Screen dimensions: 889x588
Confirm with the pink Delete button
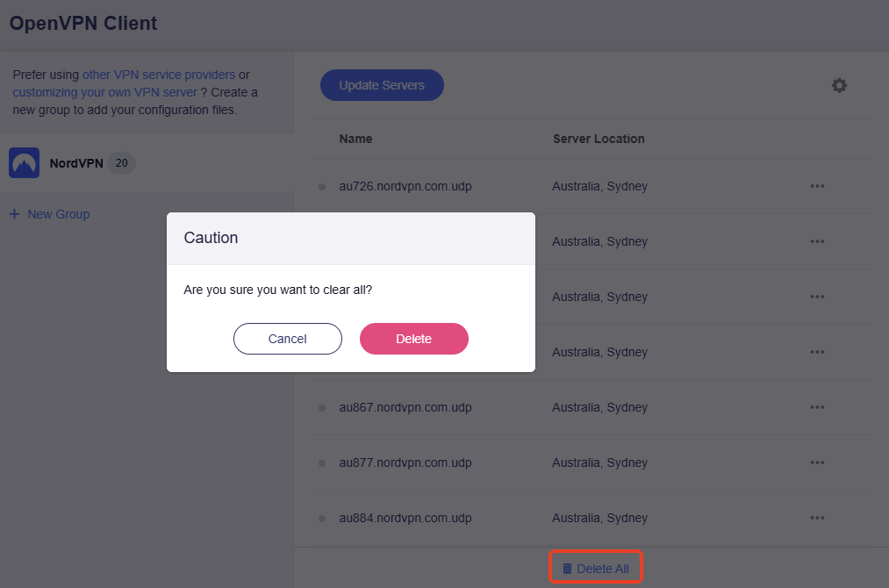tap(413, 339)
